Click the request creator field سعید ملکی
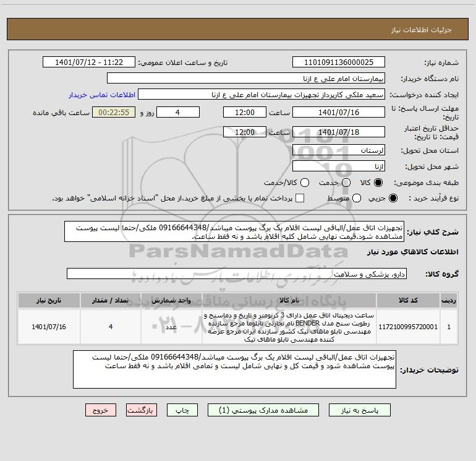 click(x=261, y=95)
